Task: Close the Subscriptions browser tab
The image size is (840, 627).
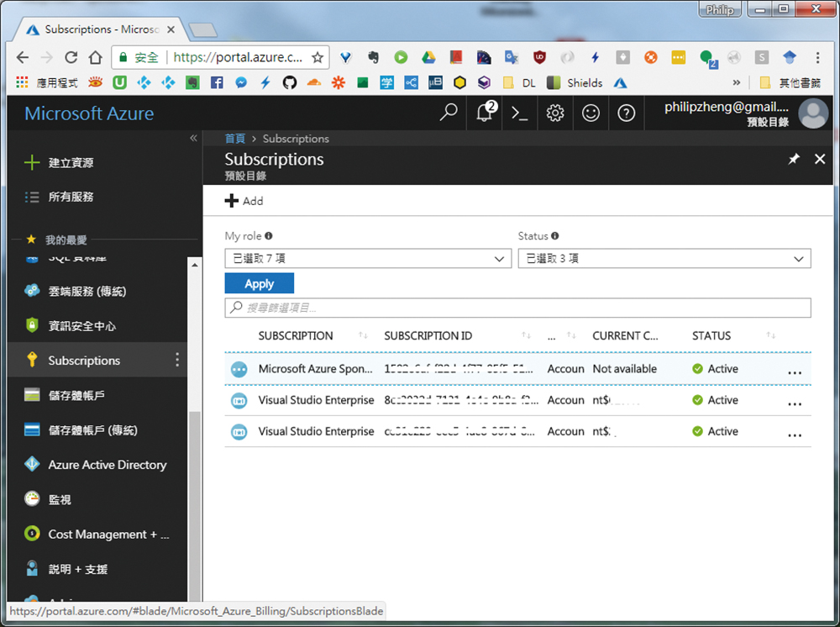Action: [171, 29]
